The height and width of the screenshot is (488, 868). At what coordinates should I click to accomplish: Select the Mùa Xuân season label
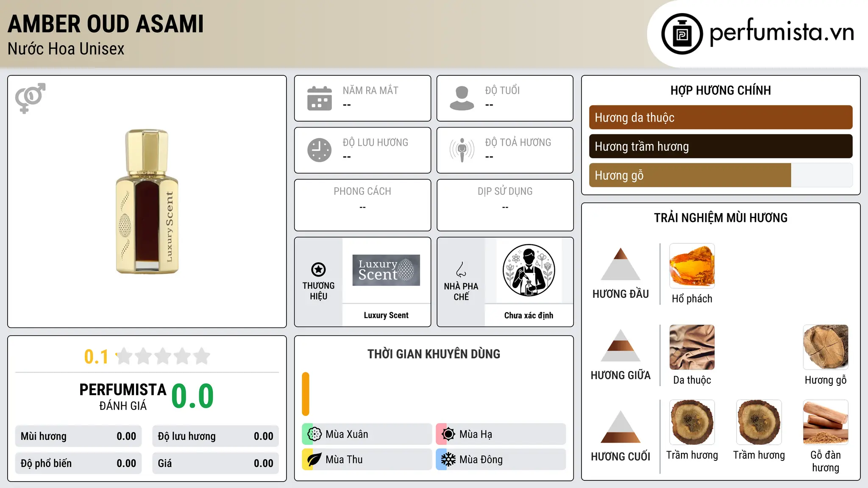pyautogui.click(x=347, y=434)
